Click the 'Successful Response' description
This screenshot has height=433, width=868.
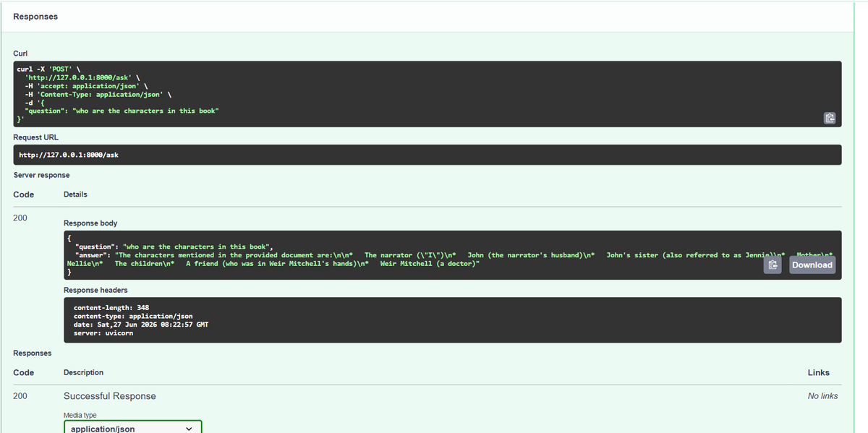click(x=110, y=396)
